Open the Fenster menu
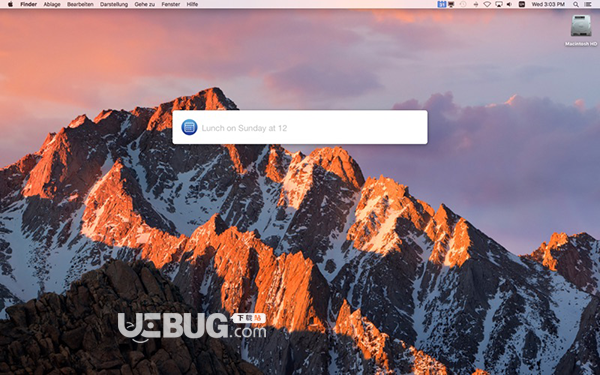Image resolution: width=600 pixels, height=375 pixels. (171, 4)
